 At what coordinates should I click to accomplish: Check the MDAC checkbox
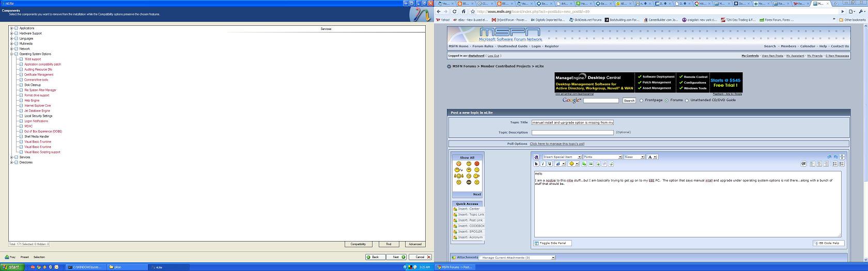(x=21, y=126)
